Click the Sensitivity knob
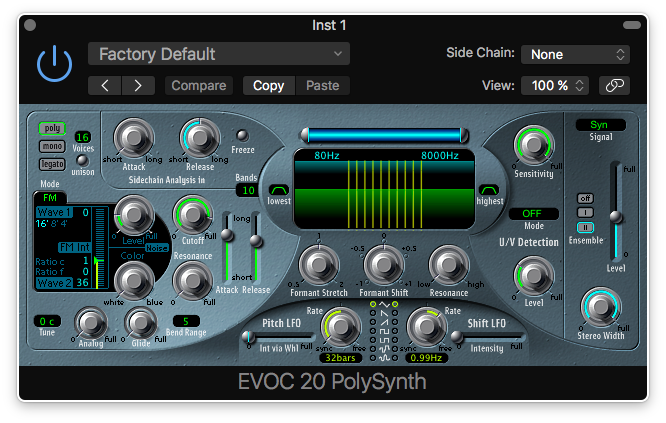This screenshot has width=666, height=423. pyautogui.click(x=534, y=145)
